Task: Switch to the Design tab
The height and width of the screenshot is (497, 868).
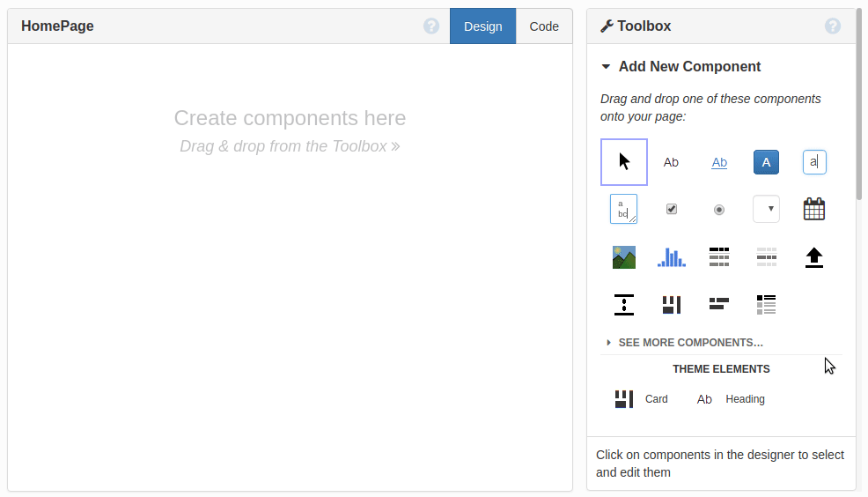Action: tap(482, 26)
